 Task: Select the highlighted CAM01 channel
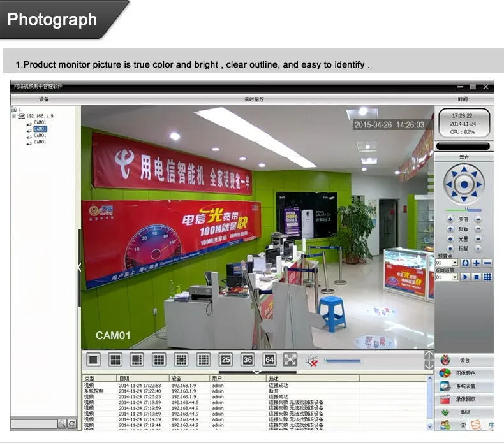[40, 129]
